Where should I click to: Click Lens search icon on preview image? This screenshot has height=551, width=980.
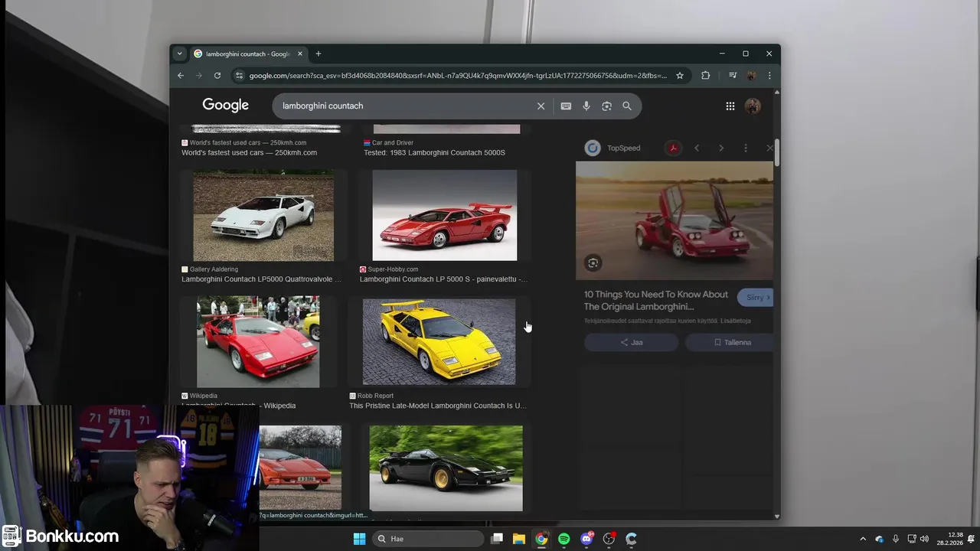click(x=593, y=263)
